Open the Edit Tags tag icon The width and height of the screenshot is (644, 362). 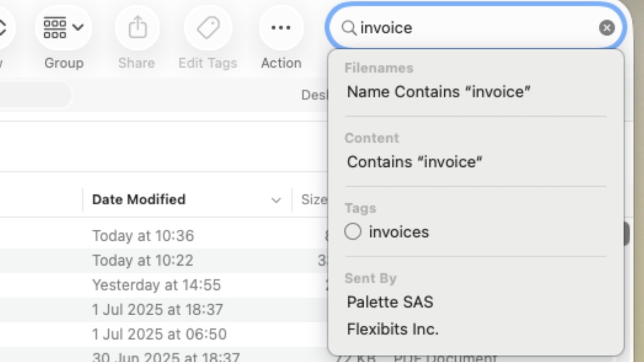[x=208, y=27]
